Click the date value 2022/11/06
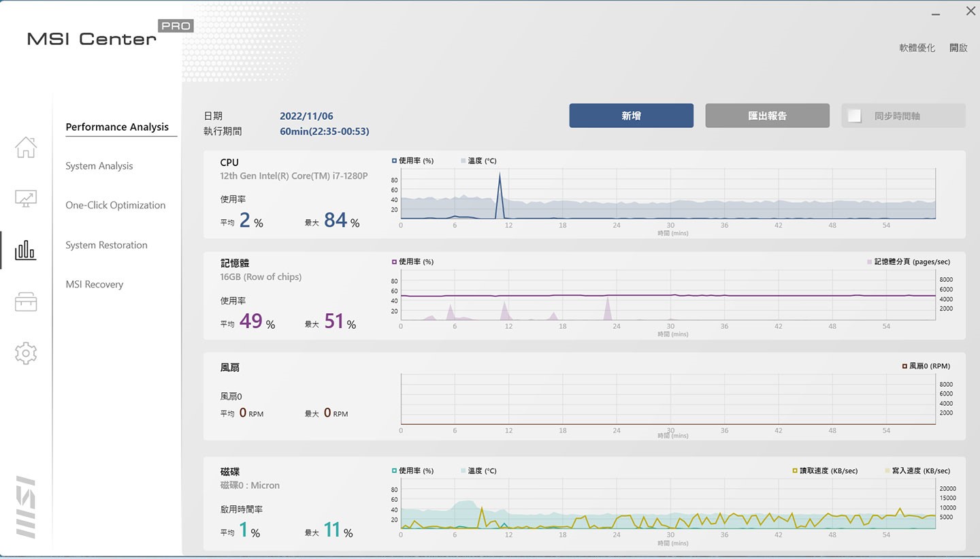 coord(306,116)
